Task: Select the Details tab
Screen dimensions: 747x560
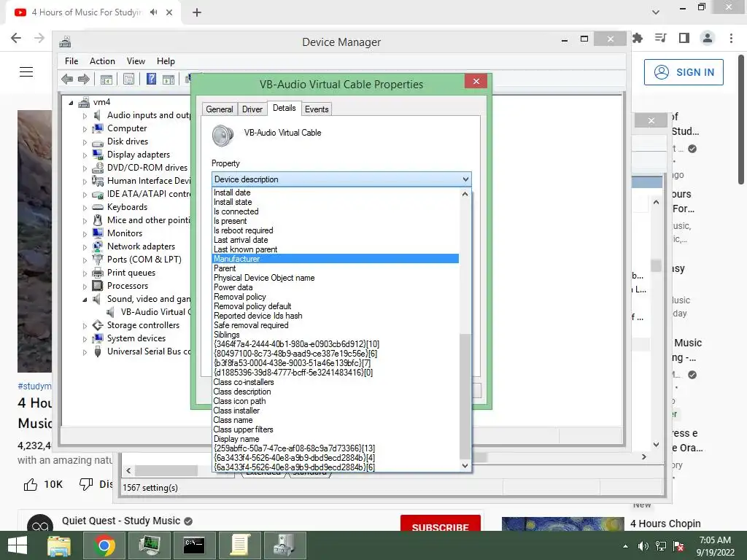Action: [284, 108]
